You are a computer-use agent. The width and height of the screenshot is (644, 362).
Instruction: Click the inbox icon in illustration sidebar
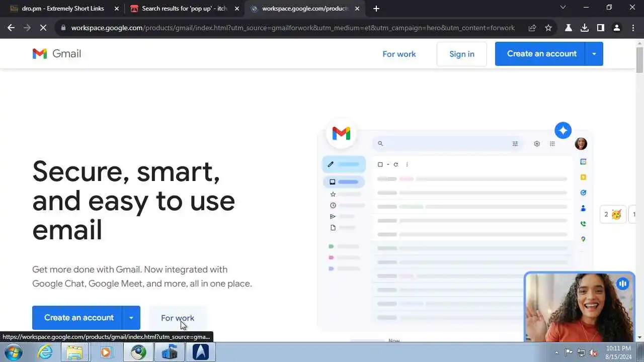332,182
